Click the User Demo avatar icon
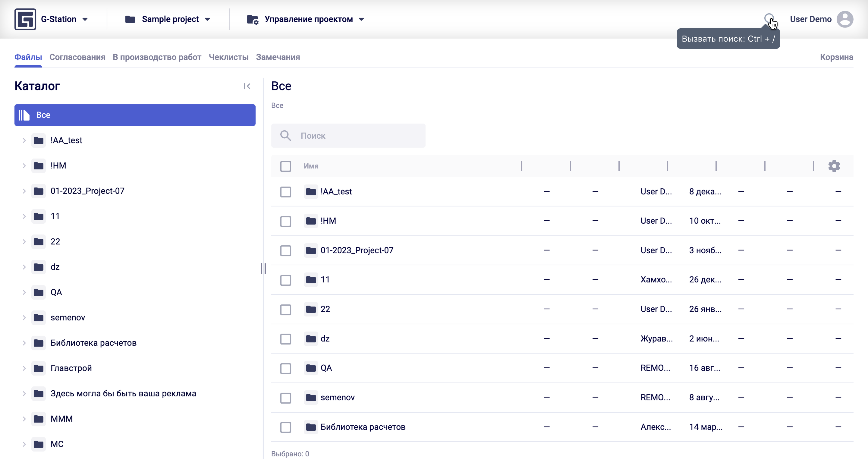868x469 pixels. click(x=845, y=19)
